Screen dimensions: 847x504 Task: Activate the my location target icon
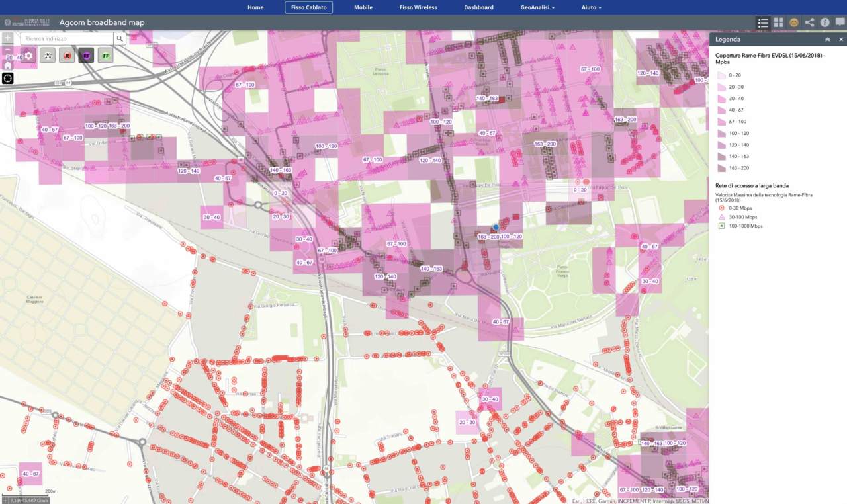point(8,78)
